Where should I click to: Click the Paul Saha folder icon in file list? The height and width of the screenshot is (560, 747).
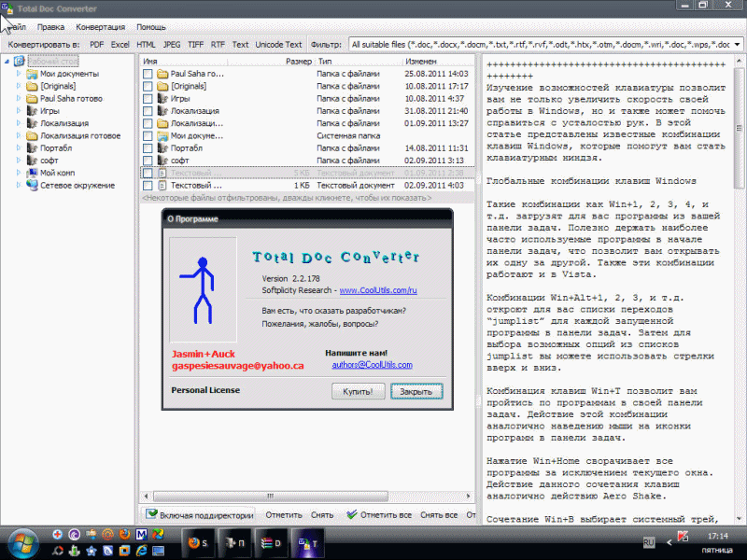pos(162,74)
